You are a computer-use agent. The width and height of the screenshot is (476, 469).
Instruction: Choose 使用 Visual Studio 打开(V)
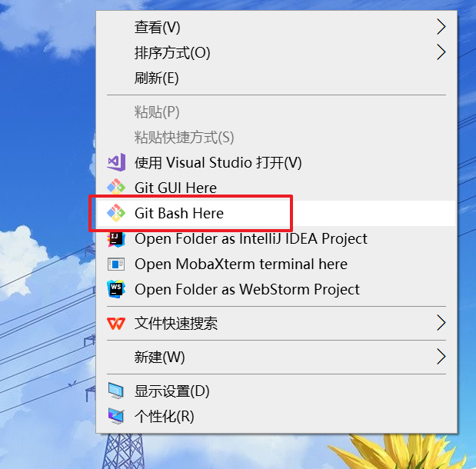[x=276, y=162]
